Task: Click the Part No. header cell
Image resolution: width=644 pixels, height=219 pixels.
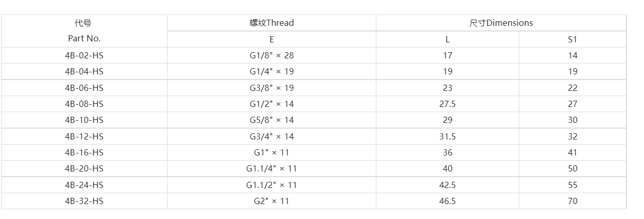Action: click(84, 38)
